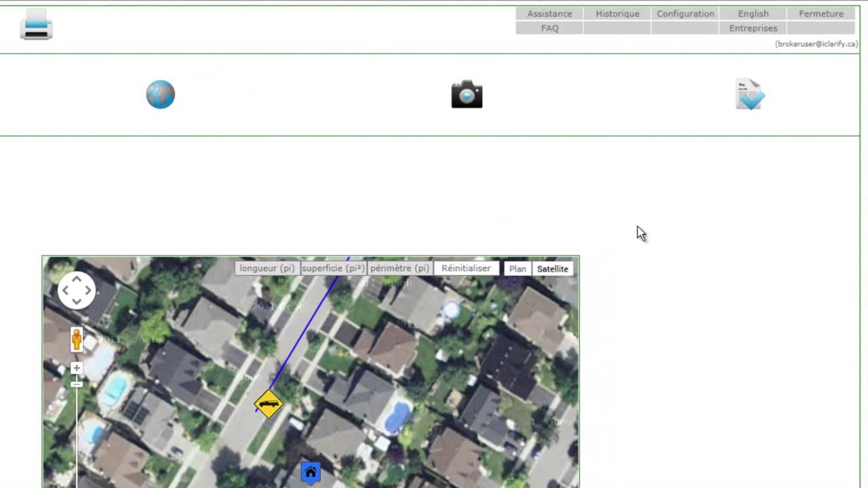This screenshot has height=488, width=868.
Task: Open the Configuration menu
Action: click(685, 14)
